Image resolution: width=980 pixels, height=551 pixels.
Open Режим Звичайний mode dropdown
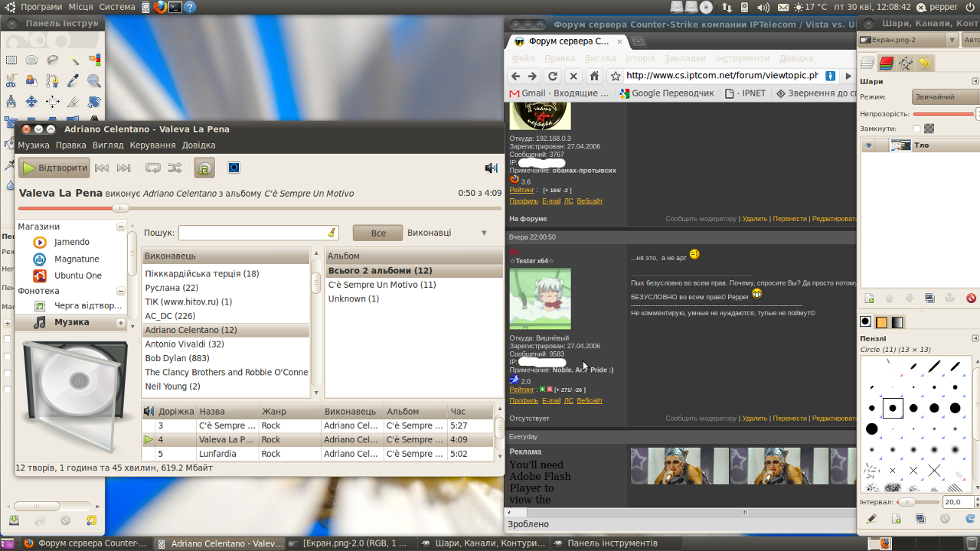pos(946,97)
